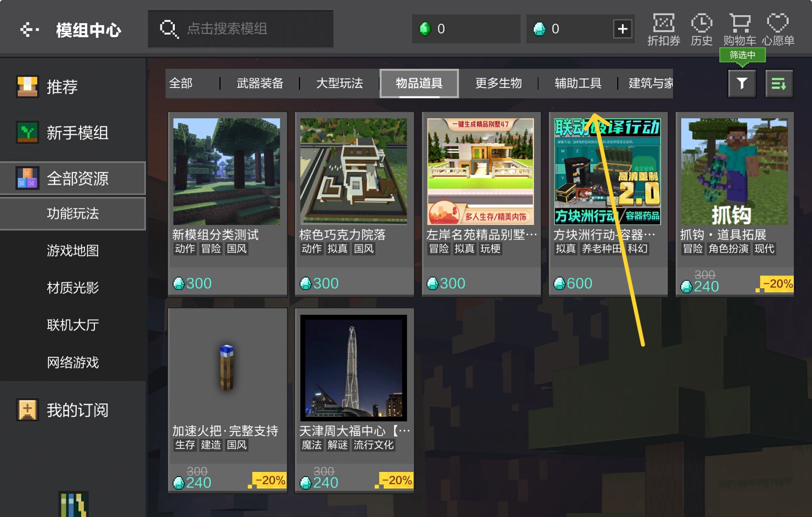The height and width of the screenshot is (517, 812).
Task: Open the 抓钩·道具拓展 mod thumbnail
Action: pos(734,172)
